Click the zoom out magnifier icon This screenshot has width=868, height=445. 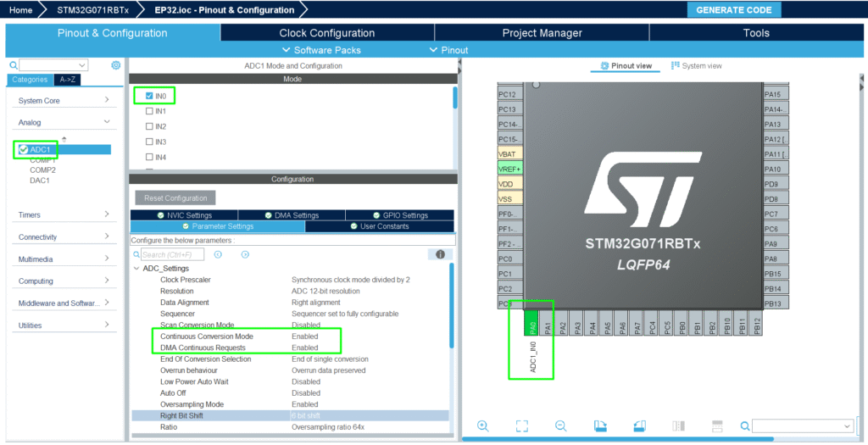click(560, 426)
